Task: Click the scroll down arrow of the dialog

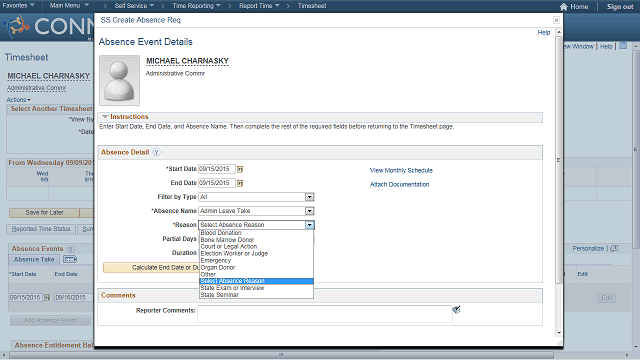Action: click(559, 333)
